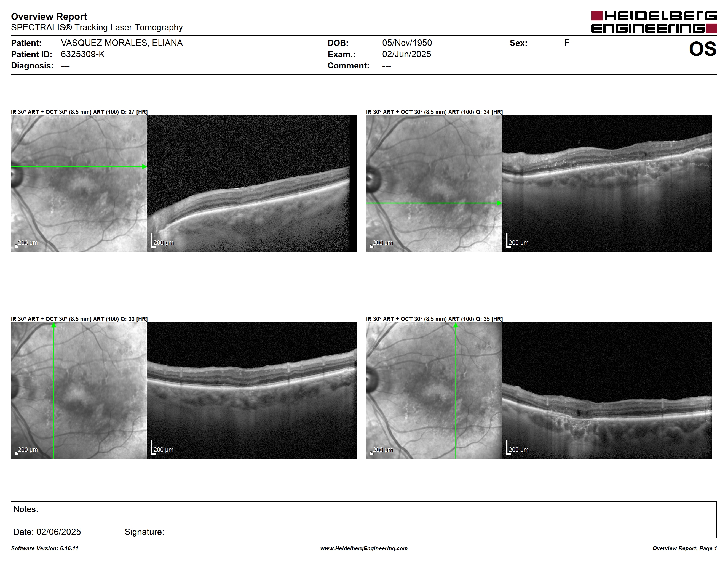Click the scan caption ending Q: 27 [HR]
Screen dimensions: 728x563
click(x=79, y=112)
